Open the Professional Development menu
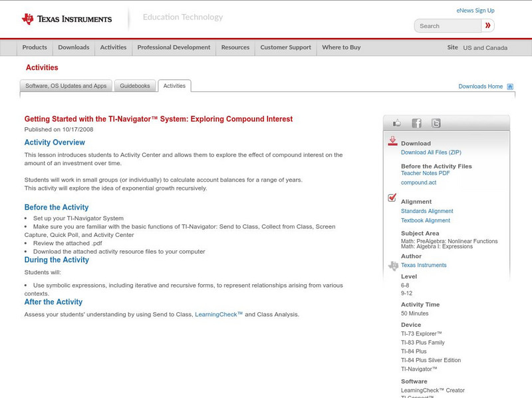The height and width of the screenshot is (398, 532). pos(174,47)
